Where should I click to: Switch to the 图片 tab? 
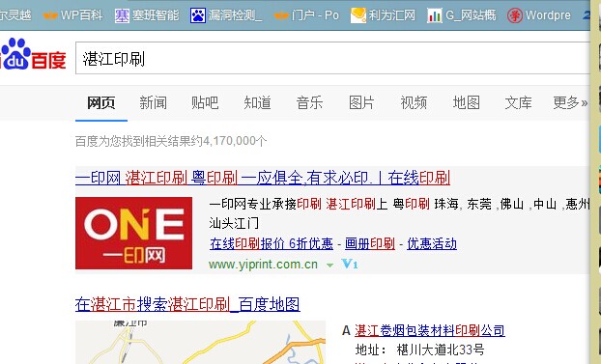pyautogui.click(x=361, y=102)
